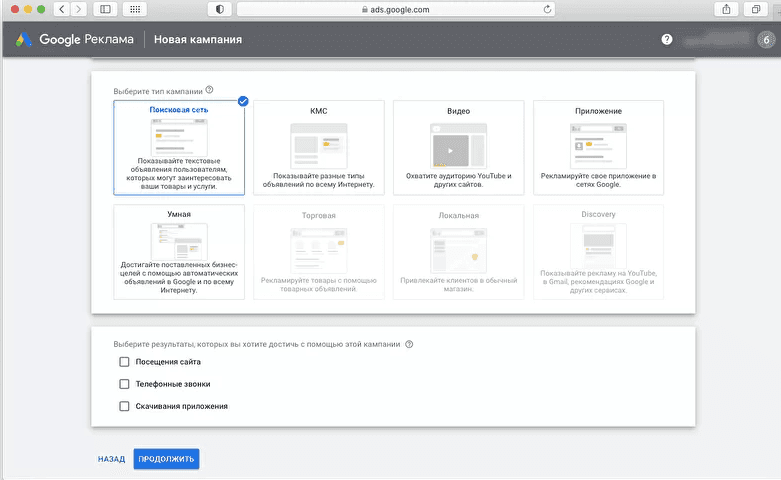Click text 'Охватите аудиторию YouTube и других сайтов.'
781x480 pixels.
coord(458,180)
